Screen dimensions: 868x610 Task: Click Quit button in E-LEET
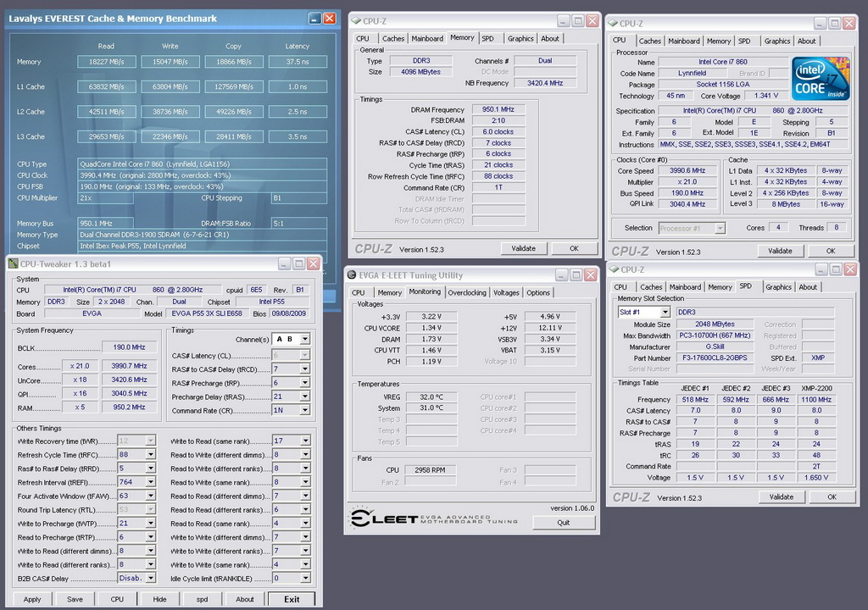(564, 522)
